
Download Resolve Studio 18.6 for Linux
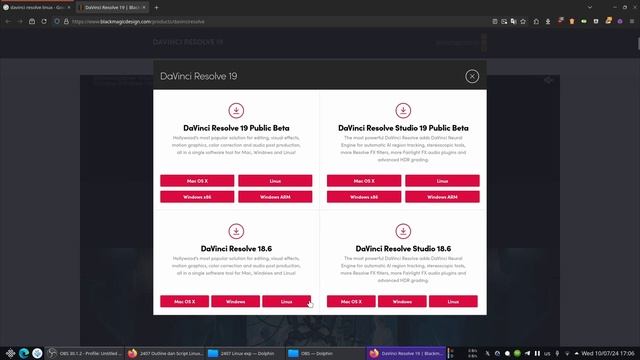pos(453,301)
